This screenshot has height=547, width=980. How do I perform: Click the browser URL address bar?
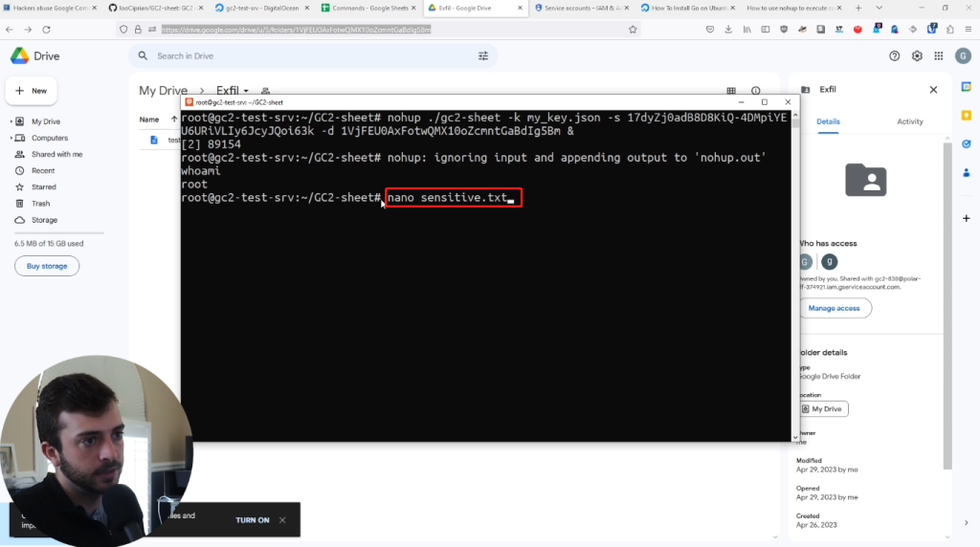375,30
